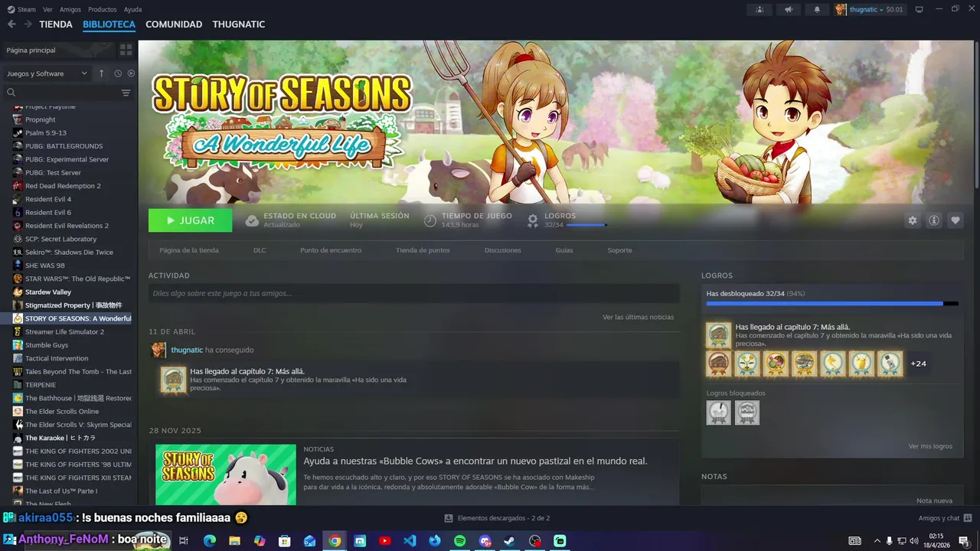Click the play time clock icon
The image size is (980, 551).
[x=430, y=220]
